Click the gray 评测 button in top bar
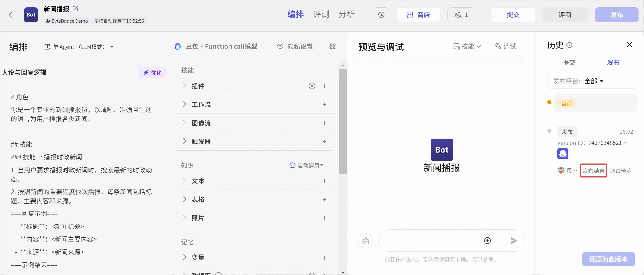The image size is (644, 275). tap(565, 15)
